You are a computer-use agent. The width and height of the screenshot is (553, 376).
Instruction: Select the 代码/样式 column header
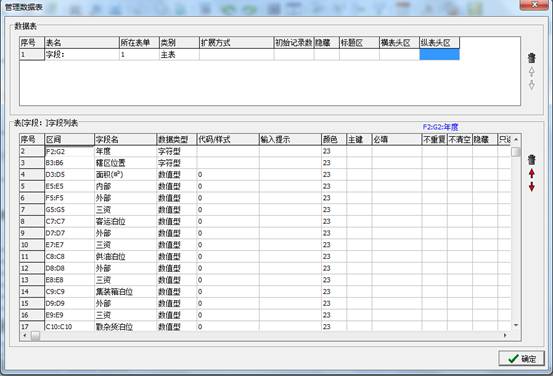tap(228, 140)
